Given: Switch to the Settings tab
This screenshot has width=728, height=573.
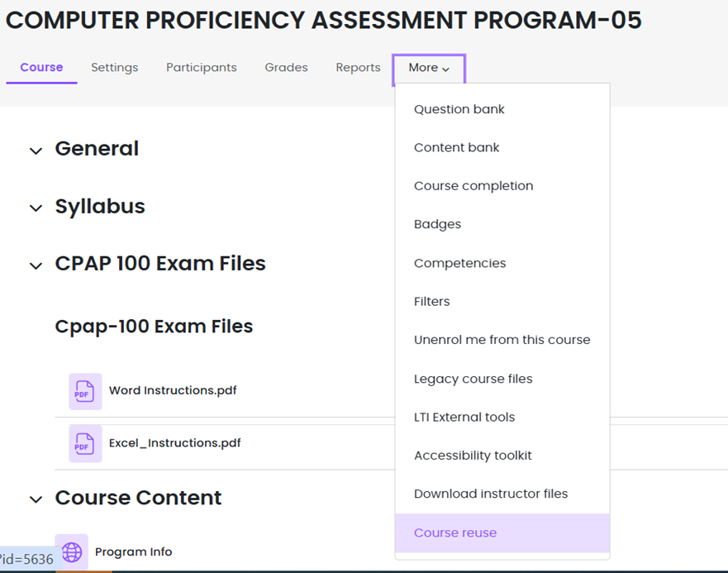Looking at the screenshot, I should 115,68.
